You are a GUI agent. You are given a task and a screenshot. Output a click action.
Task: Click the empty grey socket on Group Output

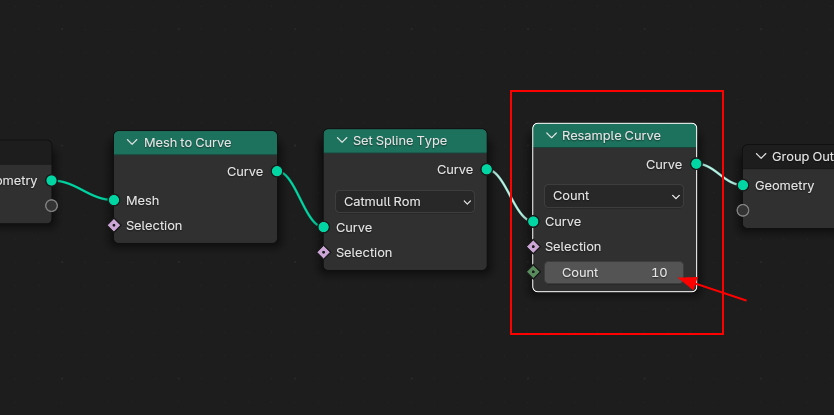(743, 210)
